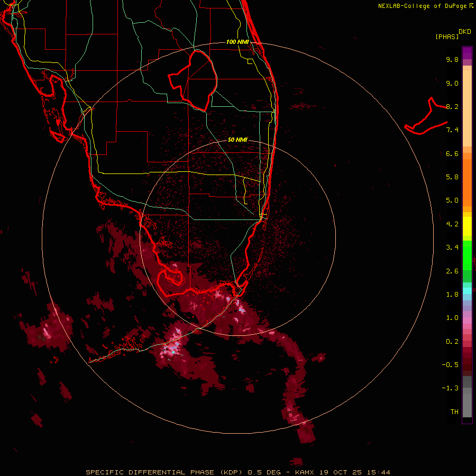Image resolution: width=476 pixels, height=476 pixels.
Task: Click the green segment of color bar
Action: 467,255
